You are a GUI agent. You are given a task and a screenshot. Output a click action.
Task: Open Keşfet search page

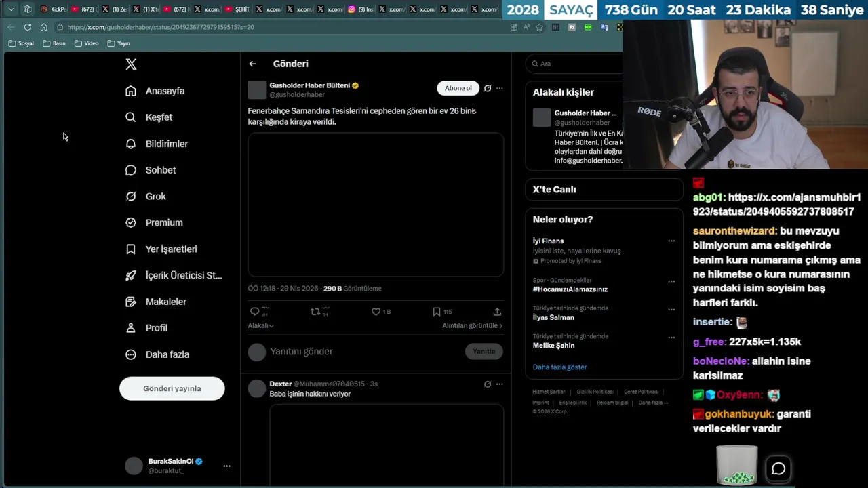pyautogui.click(x=149, y=117)
